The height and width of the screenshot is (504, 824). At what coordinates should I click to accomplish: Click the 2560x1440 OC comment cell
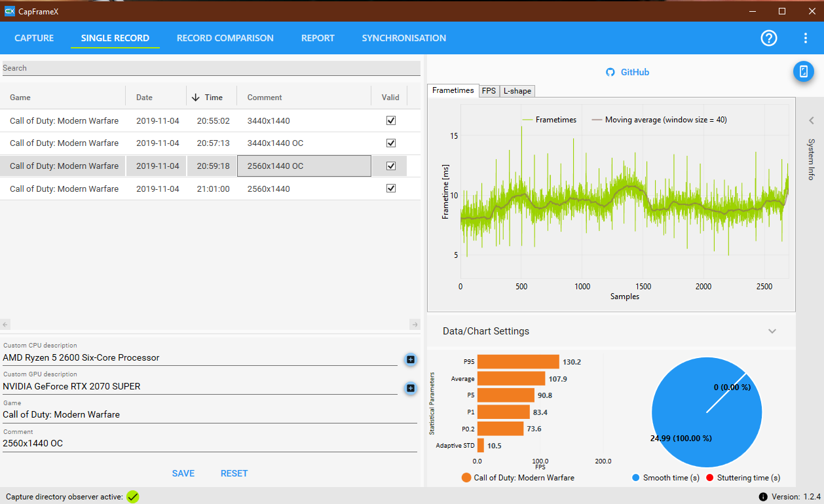tap(304, 166)
